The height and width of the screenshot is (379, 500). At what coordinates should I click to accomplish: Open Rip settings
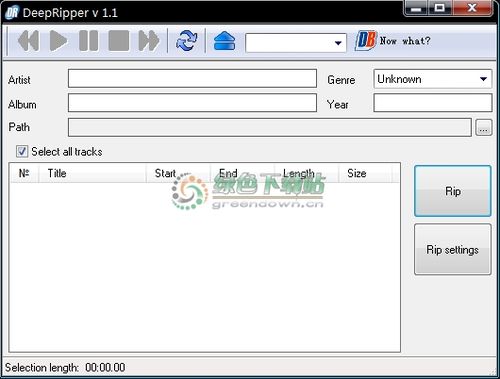(x=452, y=249)
